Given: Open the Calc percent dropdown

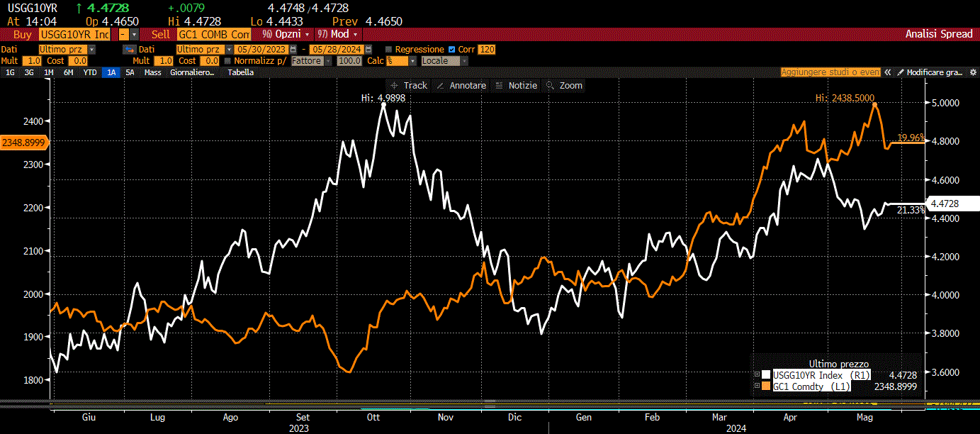Looking at the screenshot, I should [413, 61].
